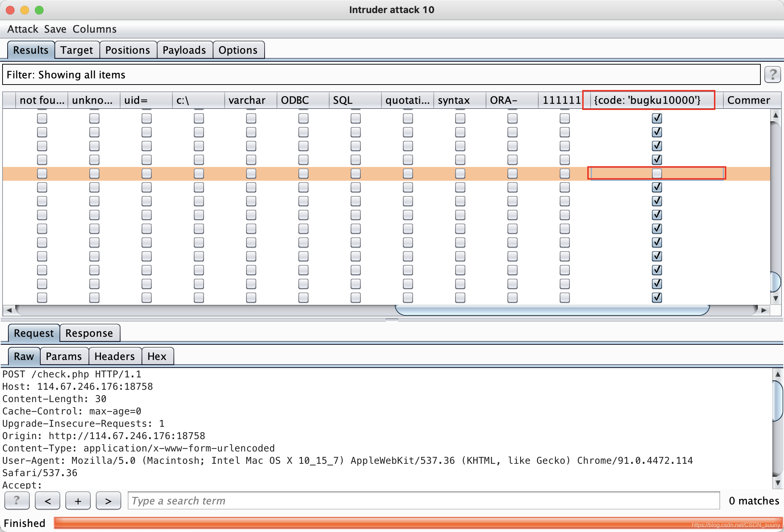Image resolution: width=784 pixels, height=532 pixels.
Task: Click the 'Content-Length: 30' line
Action: point(54,399)
